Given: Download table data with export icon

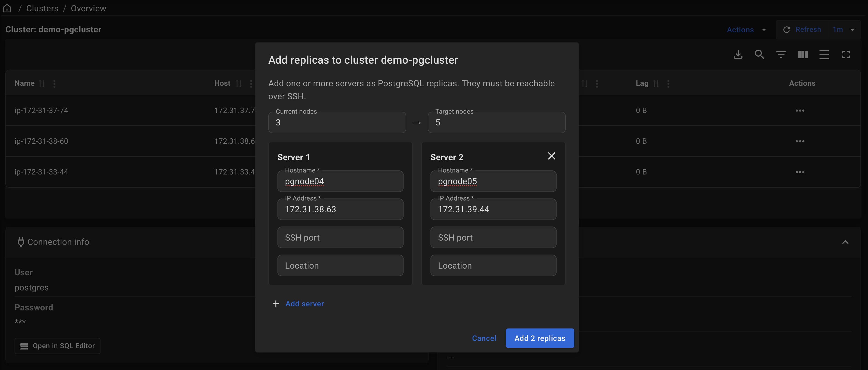Looking at the screenshot, I should [738, 54].
